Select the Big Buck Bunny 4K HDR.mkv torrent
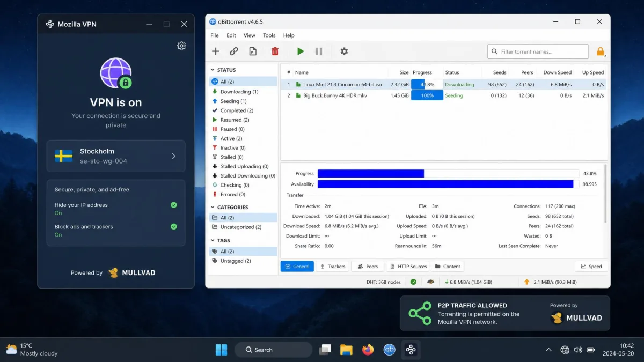The width and height of the screenshot is (644, 362). (x=443, y=95)
